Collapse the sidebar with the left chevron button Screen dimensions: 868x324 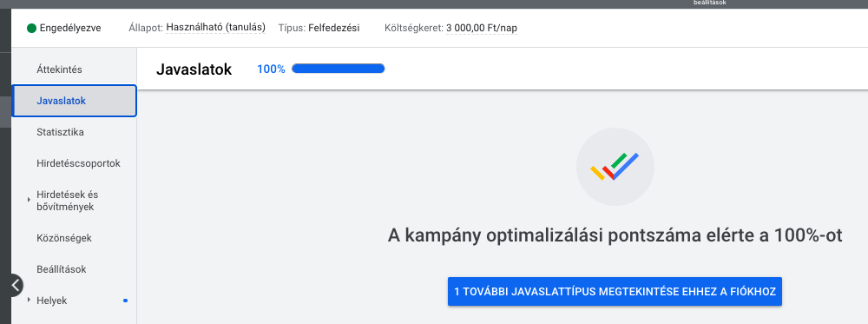tap(16, 286)
